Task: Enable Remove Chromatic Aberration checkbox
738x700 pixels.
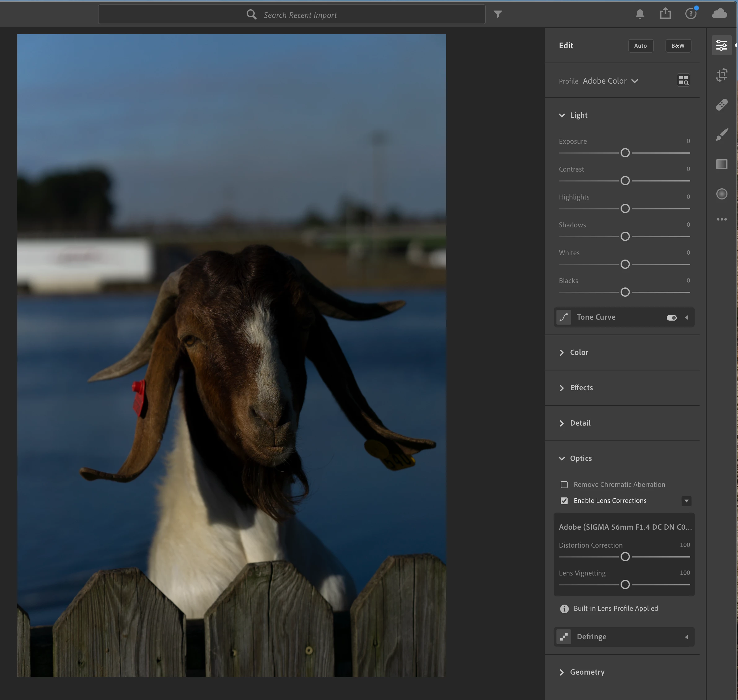Action: point(564,485)
